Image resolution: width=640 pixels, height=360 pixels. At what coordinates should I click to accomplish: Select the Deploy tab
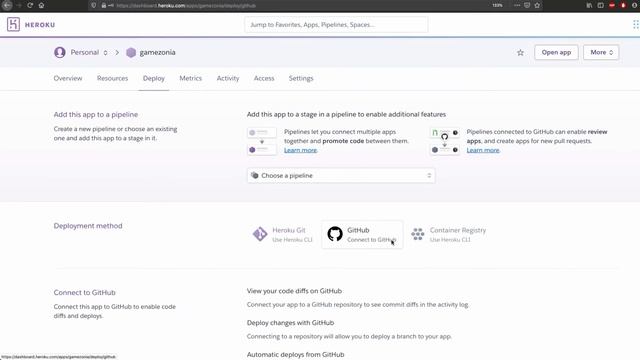click(x=154, y=78)
